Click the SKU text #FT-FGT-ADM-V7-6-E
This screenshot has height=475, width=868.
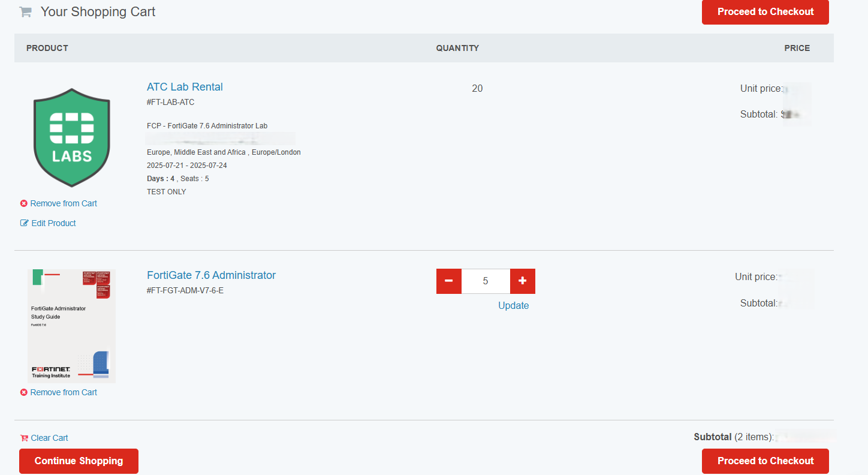pos(185,291)
